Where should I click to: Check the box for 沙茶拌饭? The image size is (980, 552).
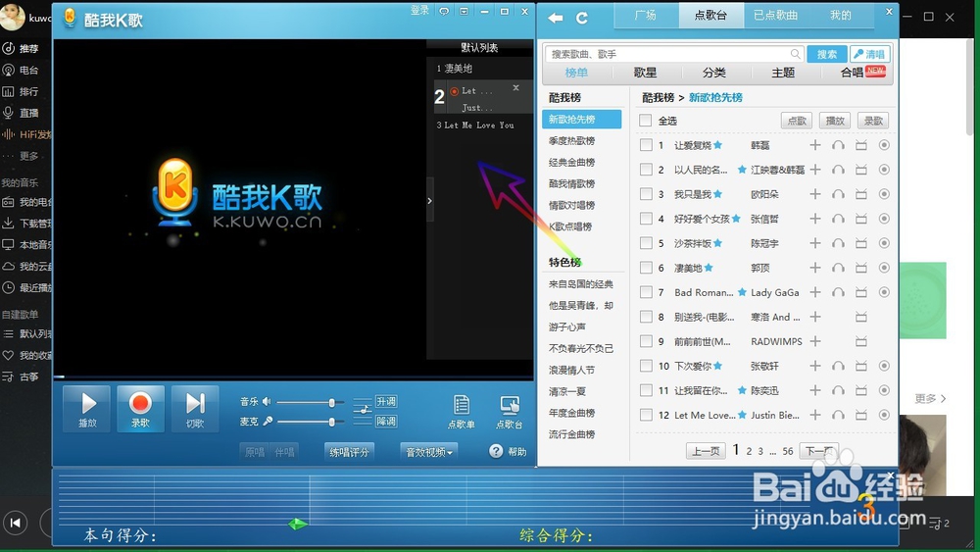point(646,243)
